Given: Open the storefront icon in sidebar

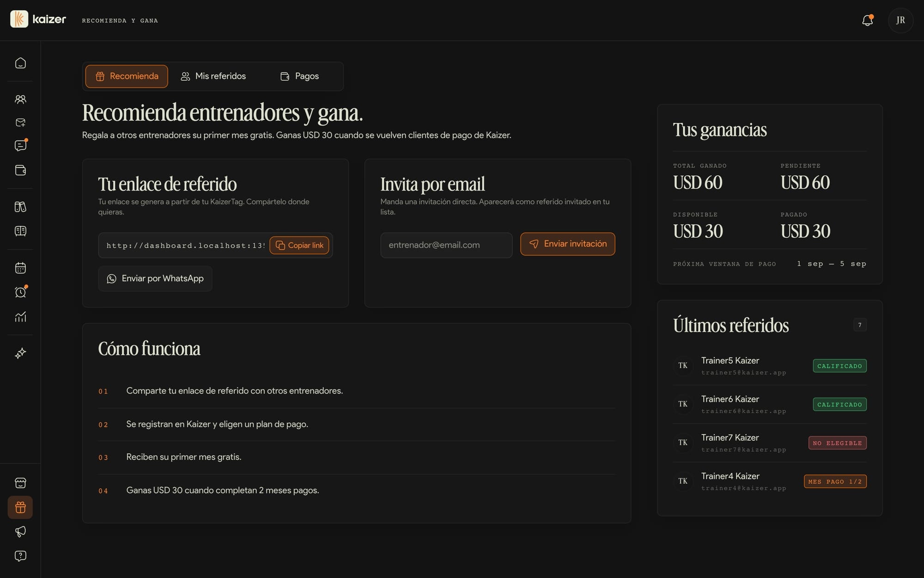Looking at the screenshot, I should tap(20, 483).
